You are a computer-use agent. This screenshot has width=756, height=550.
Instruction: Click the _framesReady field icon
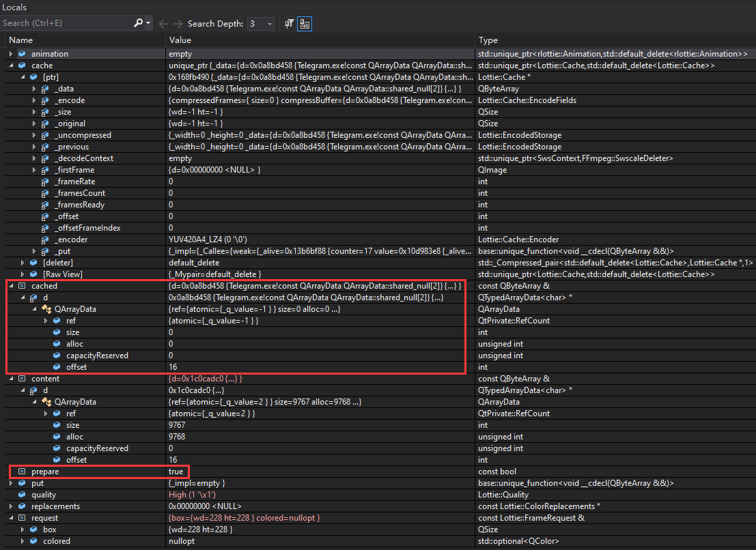45,205
